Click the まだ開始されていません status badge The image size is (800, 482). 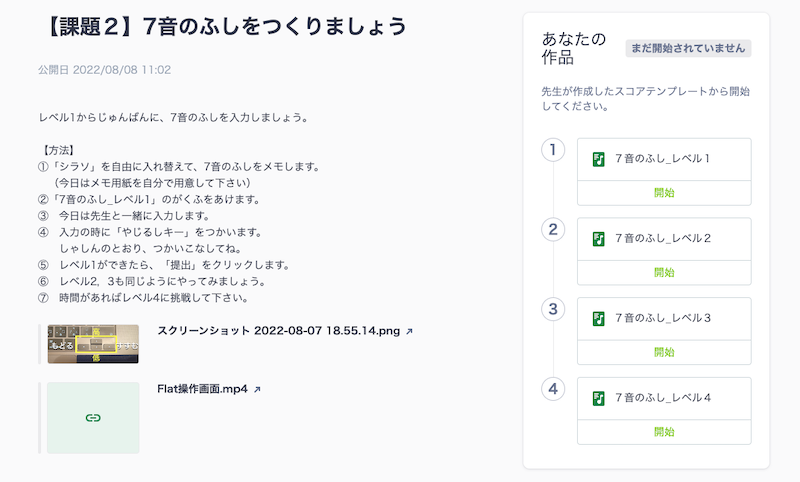(x=687, y=48)
